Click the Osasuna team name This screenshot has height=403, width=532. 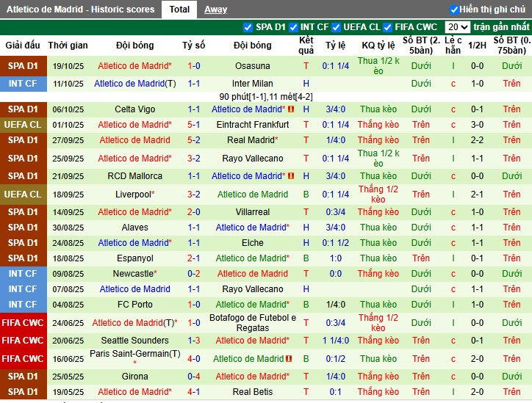tap(253, 66)
